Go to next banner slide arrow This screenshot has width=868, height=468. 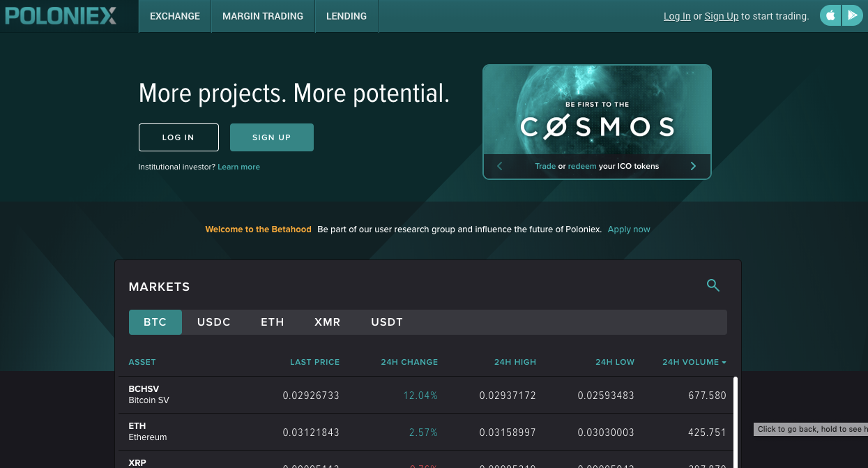[693, 166]
